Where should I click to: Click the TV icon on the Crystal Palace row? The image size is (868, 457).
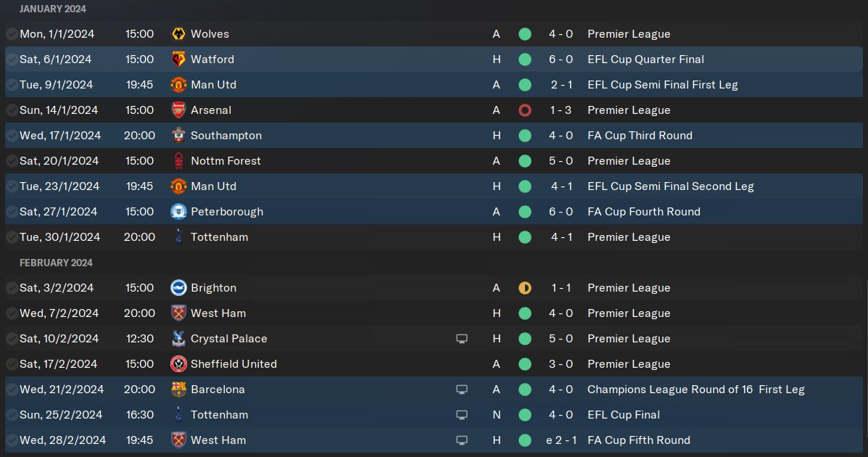pos(461,339)
